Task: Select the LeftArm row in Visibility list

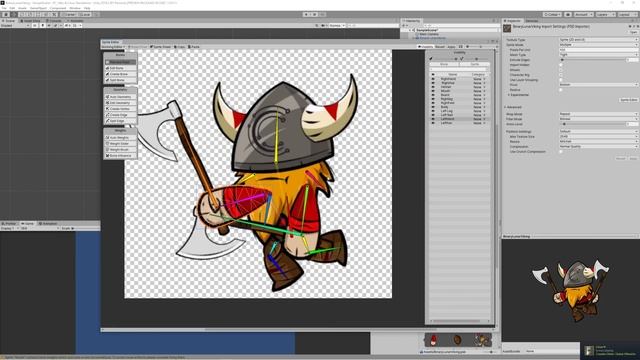Action: tap(459, 123)
